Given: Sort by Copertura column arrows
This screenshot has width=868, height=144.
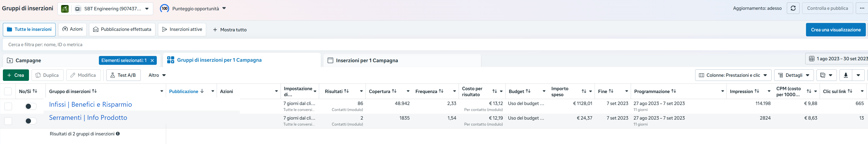Looking at the screenshot, I should point(394,91).
